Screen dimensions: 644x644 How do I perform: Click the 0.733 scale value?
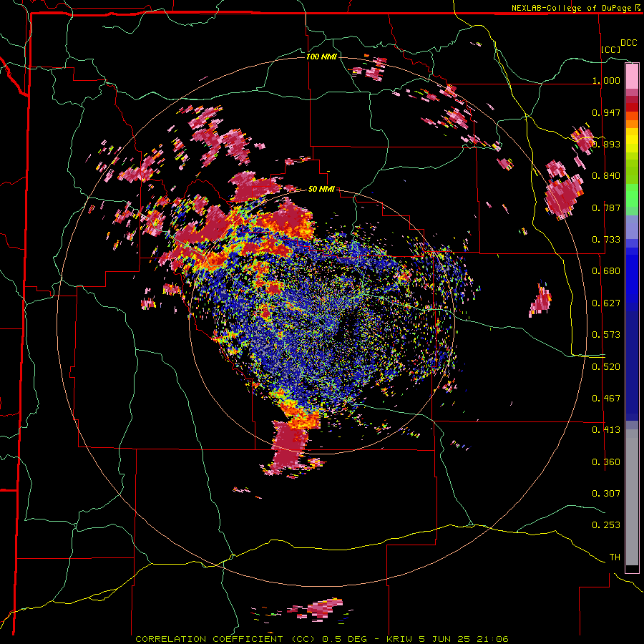606,240
